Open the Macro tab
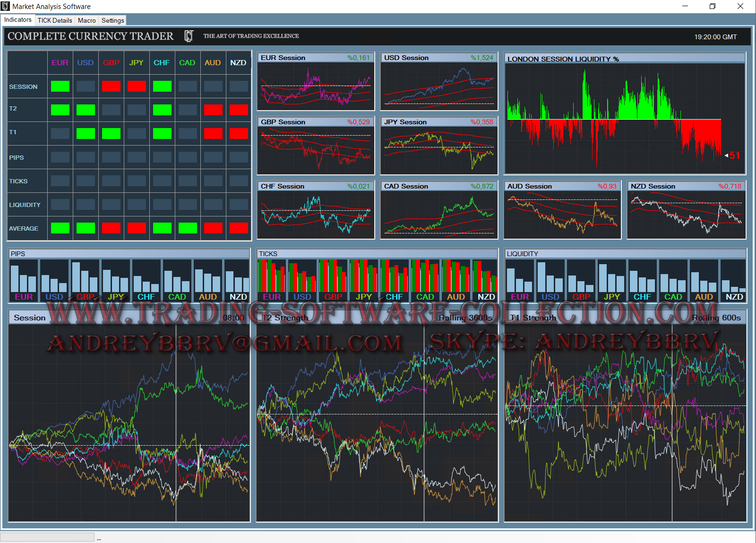This screenshot has width=756, height=543. click(x=86, y=20)
